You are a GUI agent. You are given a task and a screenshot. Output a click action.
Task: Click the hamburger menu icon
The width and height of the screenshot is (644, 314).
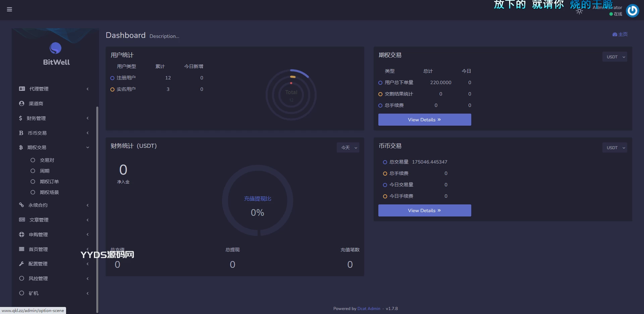[x=9, y=9]
